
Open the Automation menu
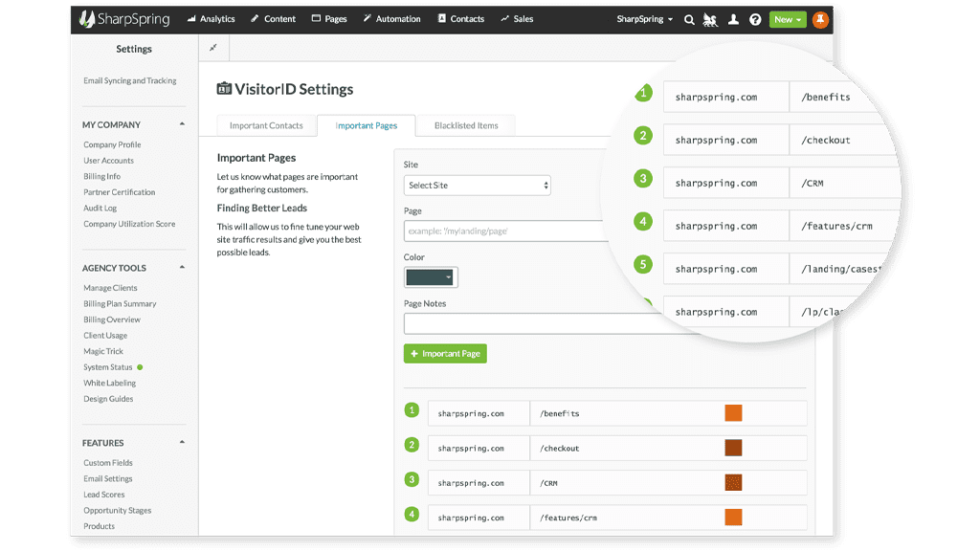(391, 19)
